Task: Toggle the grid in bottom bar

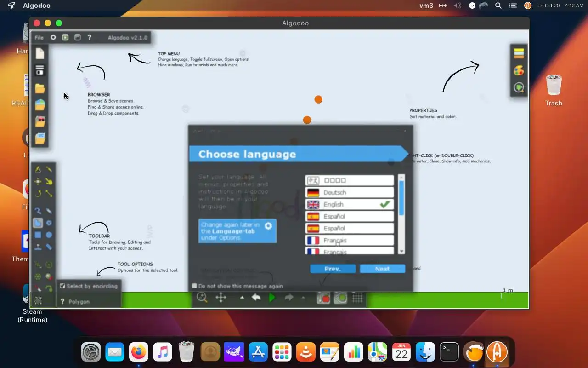Action: [357, 298]
